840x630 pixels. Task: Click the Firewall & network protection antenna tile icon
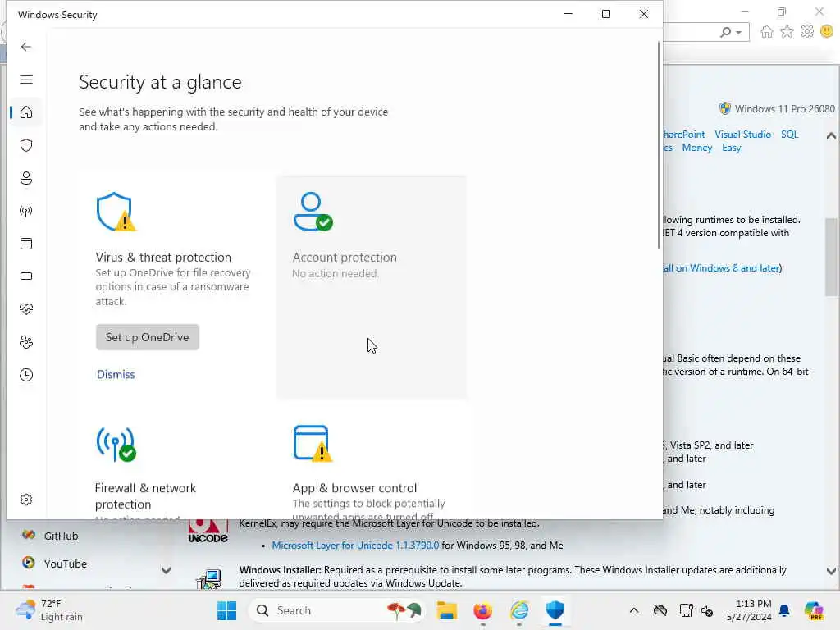(116, 444)
